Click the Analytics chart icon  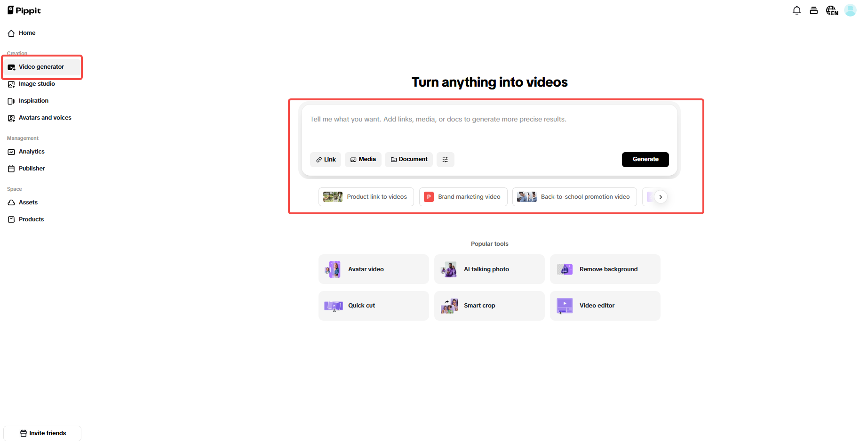pyautogui.click(x=11, y=152)
